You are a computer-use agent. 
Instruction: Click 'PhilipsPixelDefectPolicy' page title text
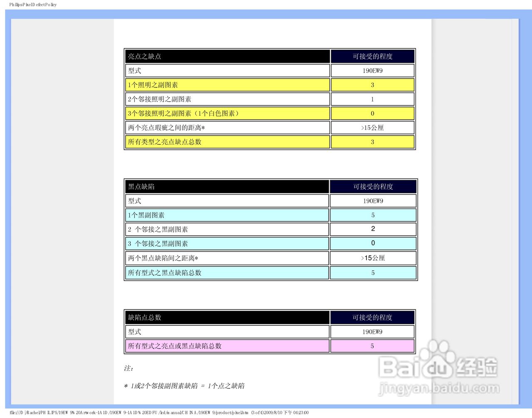tap(33, 5)
